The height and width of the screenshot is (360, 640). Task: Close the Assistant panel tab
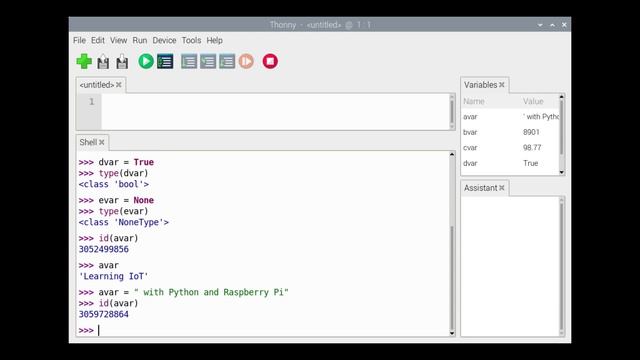click(502, 188)
